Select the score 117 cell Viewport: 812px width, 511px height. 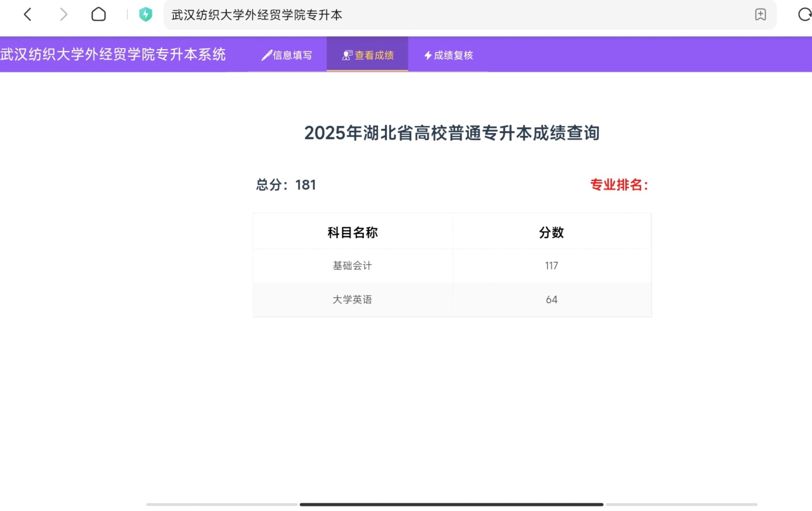[552, 266]
